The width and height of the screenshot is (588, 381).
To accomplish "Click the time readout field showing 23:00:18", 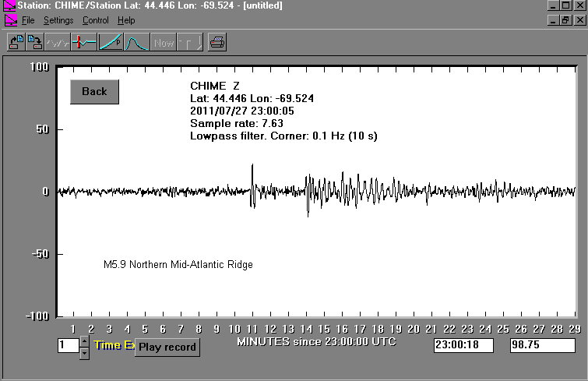I will click(463, 345).
